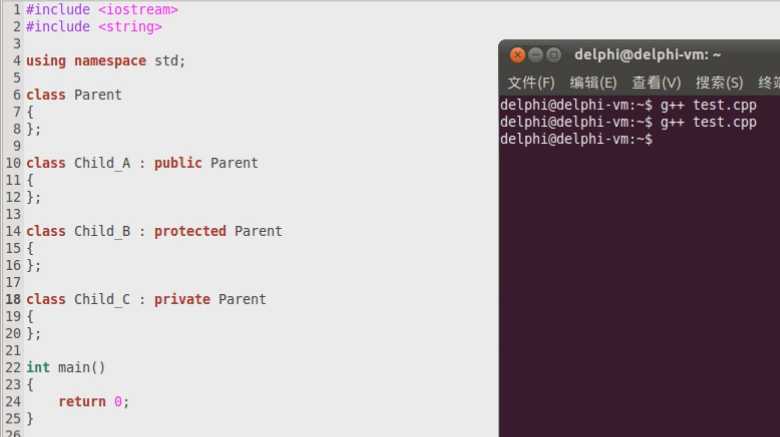The image size is (780, 437).
Task: Click the first g++ test.cpp command
Action: click(708, 105)
